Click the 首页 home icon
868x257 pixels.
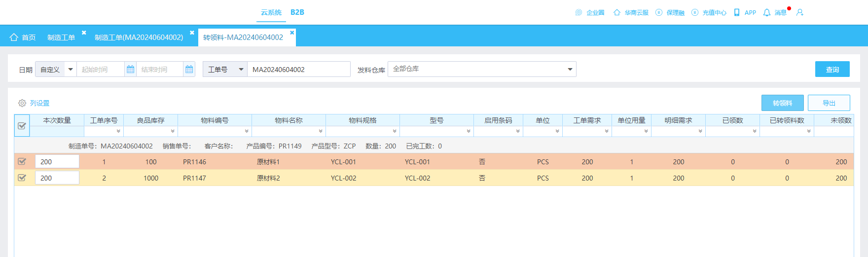(x=14, y=37)
